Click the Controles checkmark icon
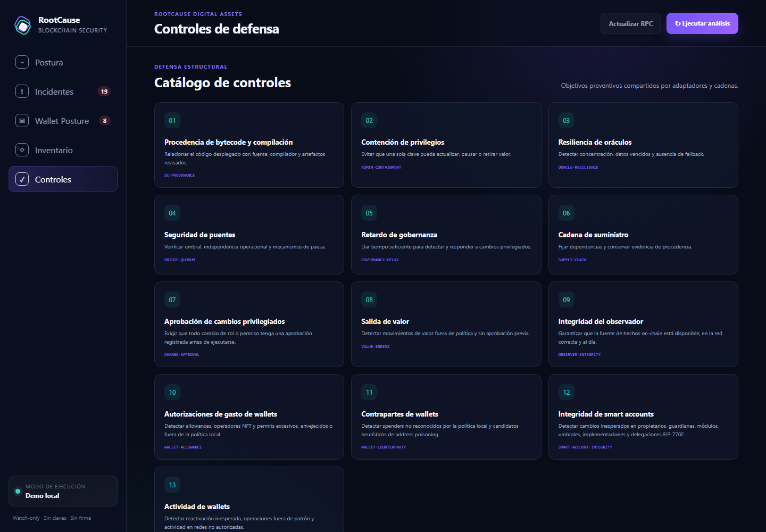Viewport: 766px width, 532px height. [22, 179]
